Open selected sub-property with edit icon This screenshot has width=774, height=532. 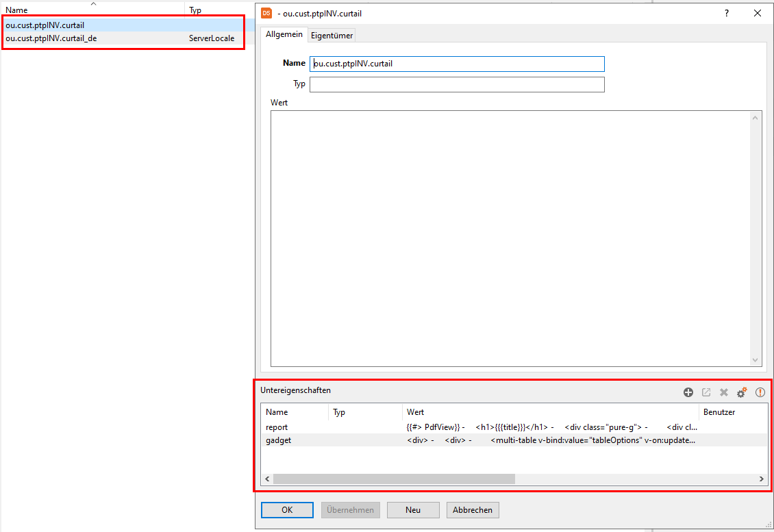point(706,392)
